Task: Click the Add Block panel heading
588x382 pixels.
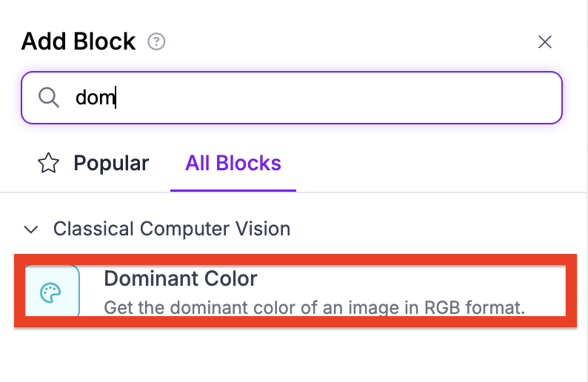Action: coord(78,41)
